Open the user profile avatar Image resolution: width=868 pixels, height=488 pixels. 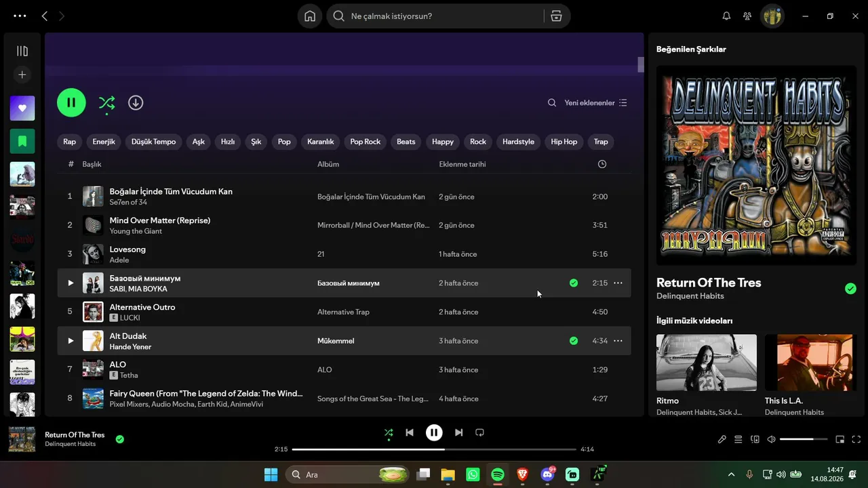[x=772, y=16]
